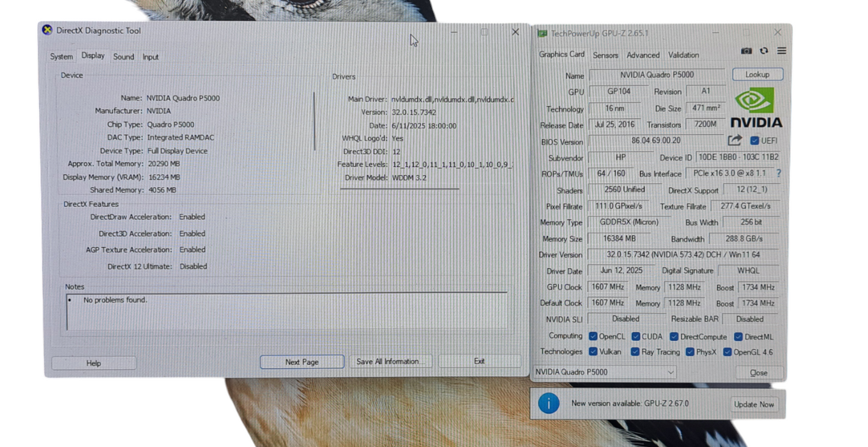Click the Bus Interface field value
Screen dimensions: 868x447
[728, 173]
